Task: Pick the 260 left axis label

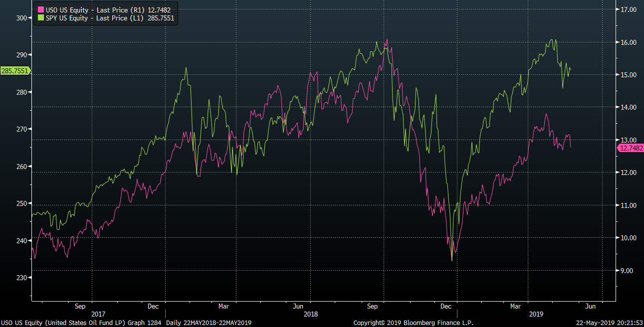Action: click(22, 166)
